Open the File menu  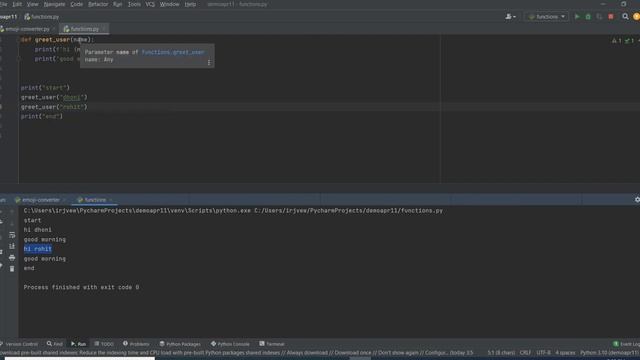pyautogui.click(x=4, y=4)
